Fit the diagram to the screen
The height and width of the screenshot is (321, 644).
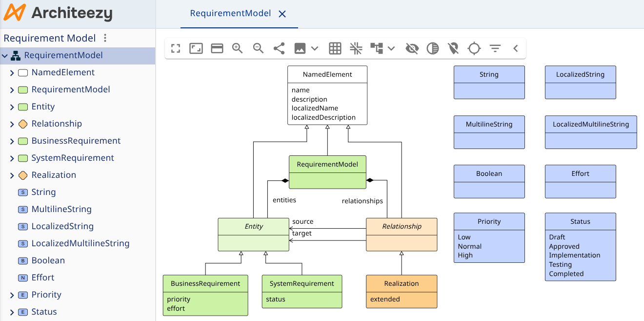[x=175, y=48]
